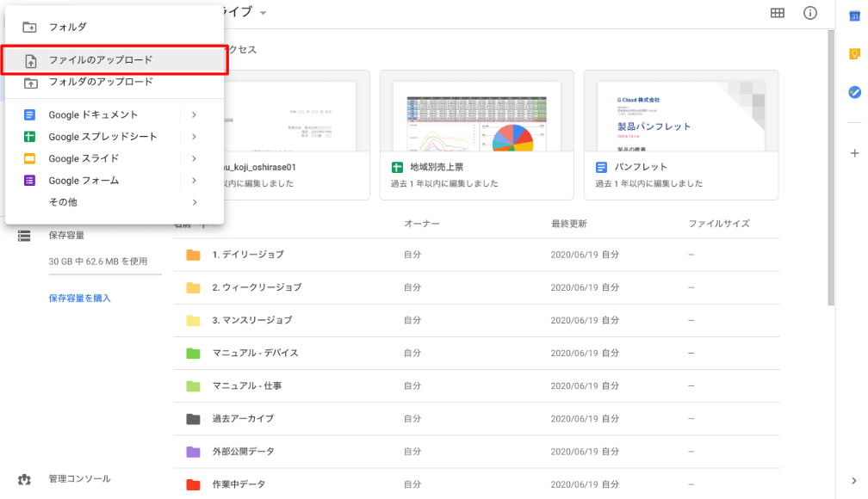
Task: Click the storage 保存容量 icon in the sidebar
Action: [24, 235]
